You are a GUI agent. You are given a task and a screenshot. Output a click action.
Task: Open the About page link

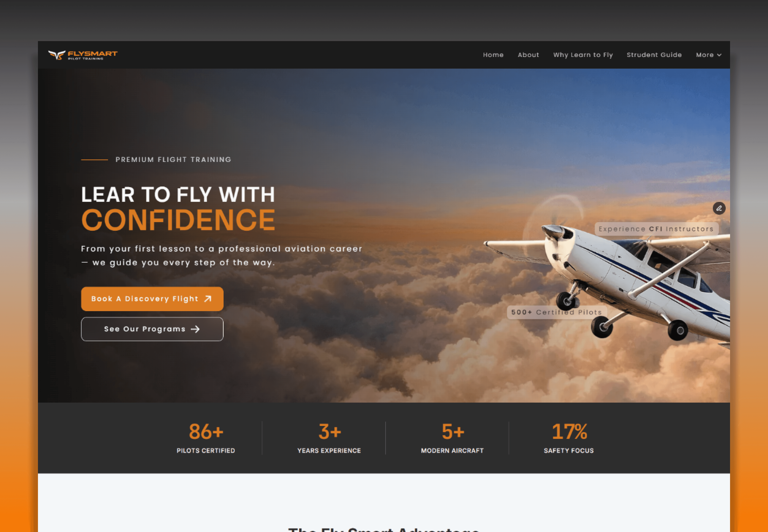point(528,55)
